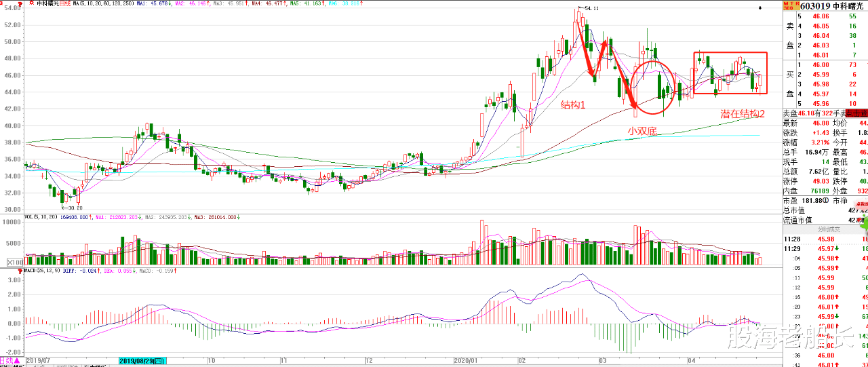
Task: Select the 11:28 tick row at 45.98
Action: tap(825, 239)
